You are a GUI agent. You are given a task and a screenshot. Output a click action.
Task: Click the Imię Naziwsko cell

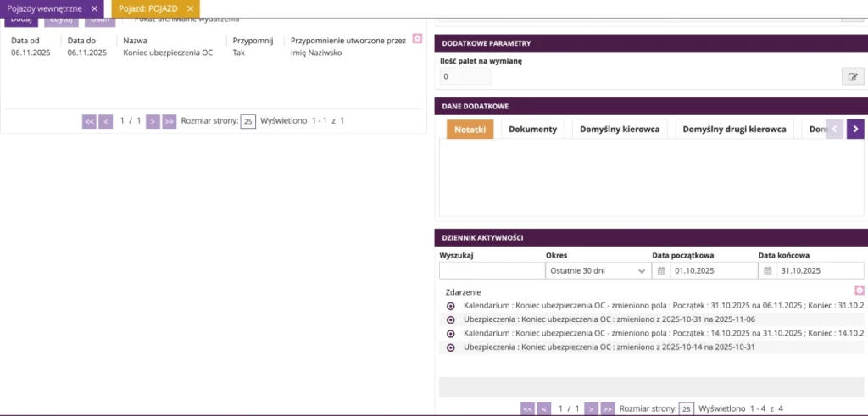click(316, 53)
